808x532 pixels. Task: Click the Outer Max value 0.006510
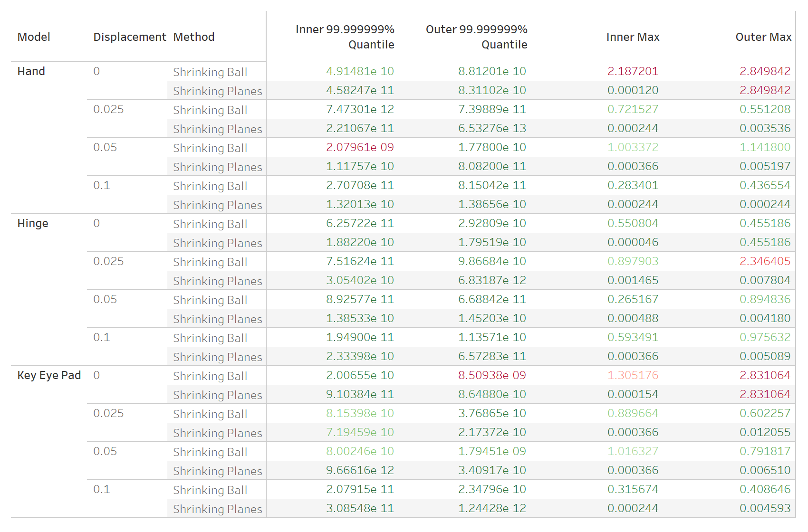pyautogui.click(x=765, y=470)
